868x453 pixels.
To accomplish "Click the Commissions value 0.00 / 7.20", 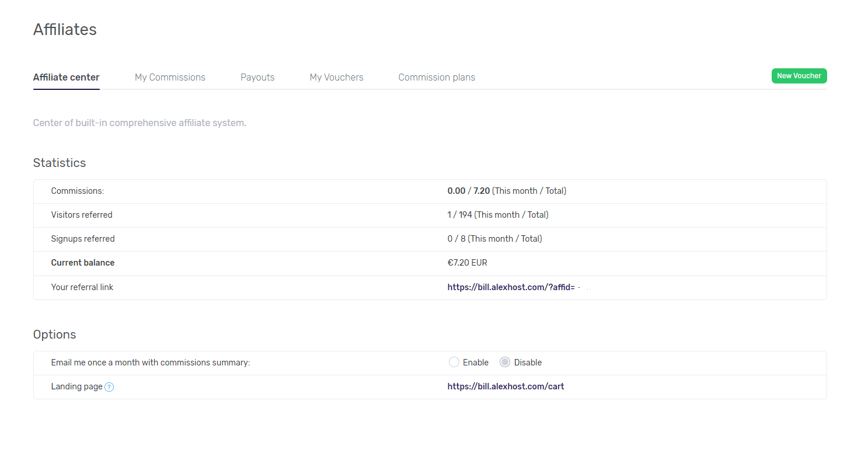I will pyautogui.click(x=468, y=191).
